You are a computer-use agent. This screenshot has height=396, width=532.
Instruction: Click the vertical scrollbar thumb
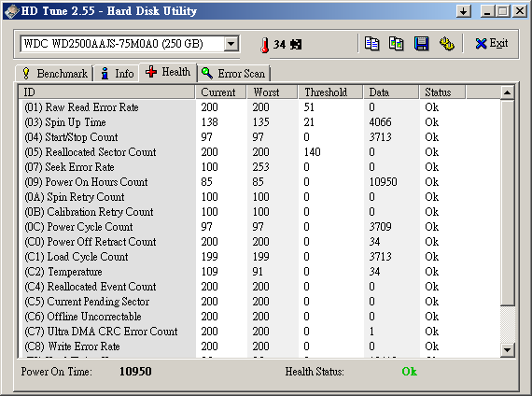tap(507, 202)
